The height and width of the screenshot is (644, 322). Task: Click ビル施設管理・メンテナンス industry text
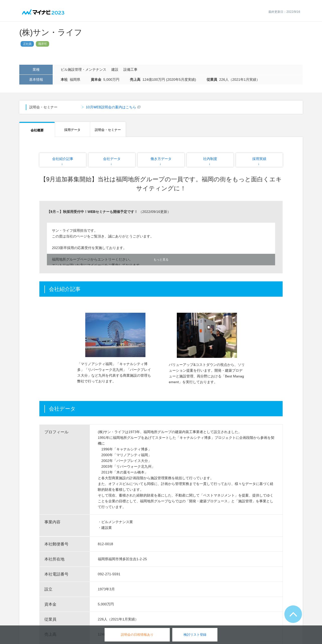84,69
